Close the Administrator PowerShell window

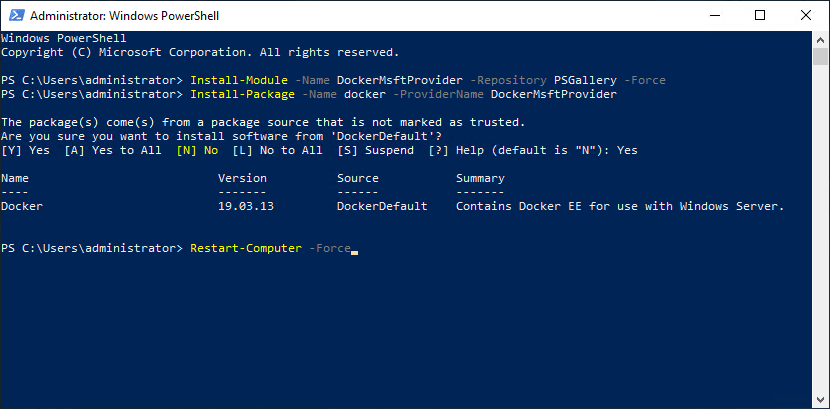[x=806, y=16]
